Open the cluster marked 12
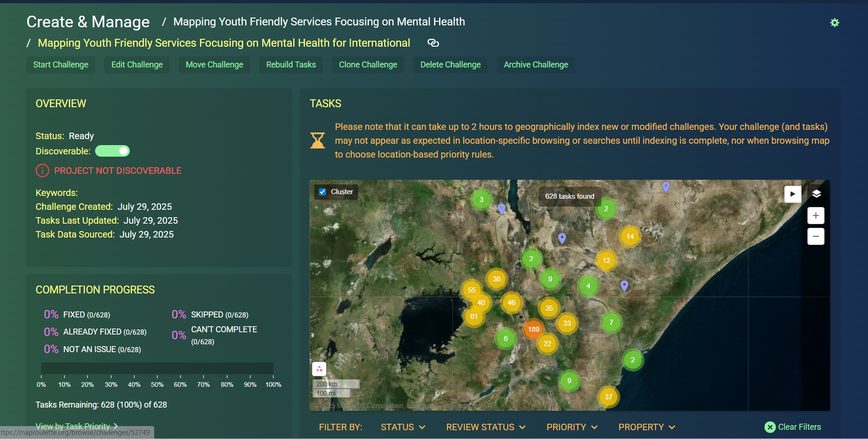Screen dimensions: 868x439 coord(607,261)
